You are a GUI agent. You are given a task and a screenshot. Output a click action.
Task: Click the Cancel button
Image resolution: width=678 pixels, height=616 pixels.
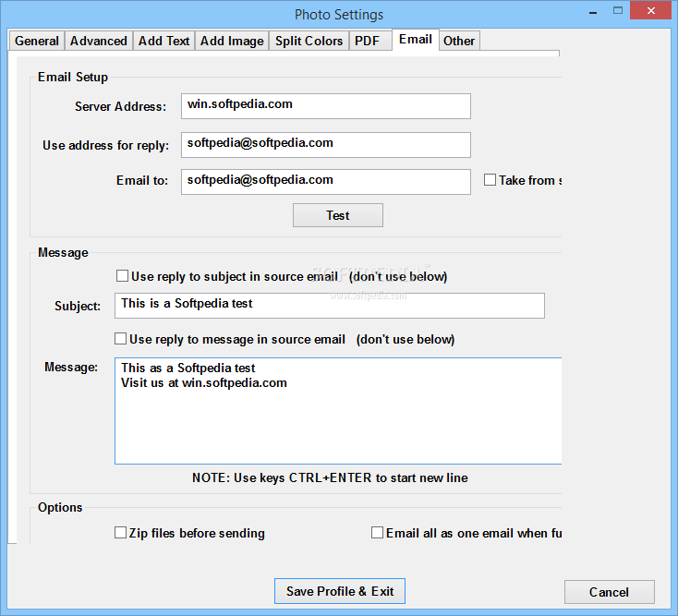point(610,592)
